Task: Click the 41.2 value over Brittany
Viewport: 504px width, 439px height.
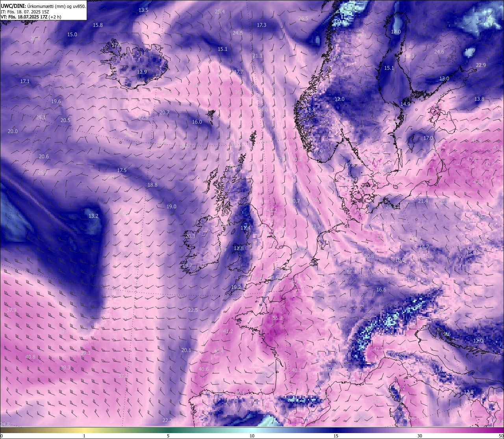Action: 228,332
